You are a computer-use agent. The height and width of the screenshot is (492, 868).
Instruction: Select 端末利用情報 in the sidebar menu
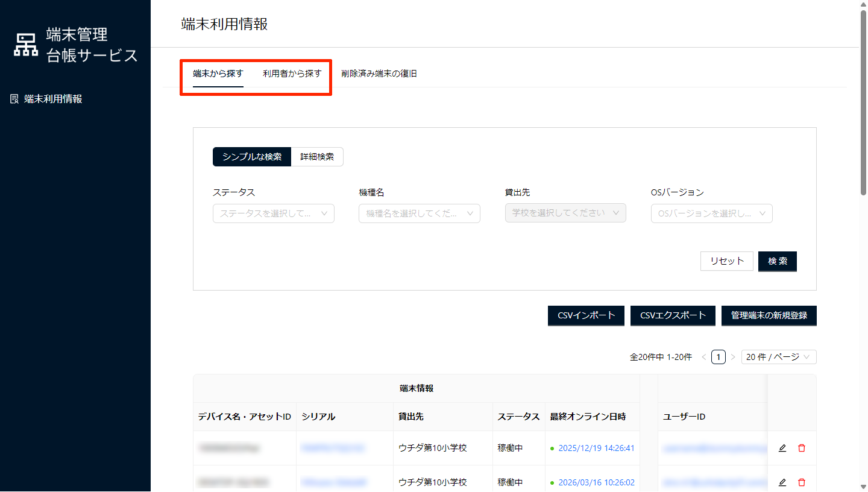coord(53,99)
